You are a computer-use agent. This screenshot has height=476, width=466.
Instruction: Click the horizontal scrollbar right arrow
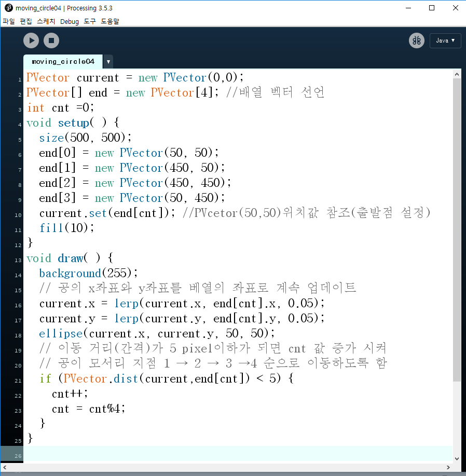coord(448,467)
